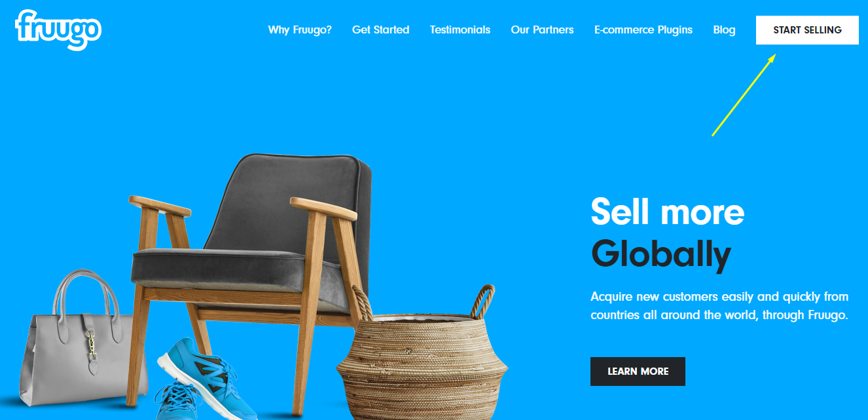This screenshot has width=868, height=420.
Task: Click the 'Sell more' heading
Action: (x=667, y=212)
